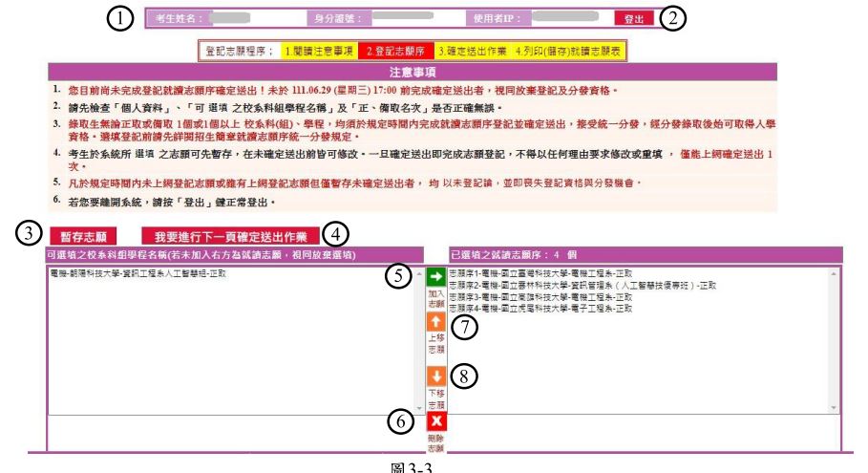This screenshot has height=473, width=868.
Task: Click the 身分證號 label
Action: [337, 19]
